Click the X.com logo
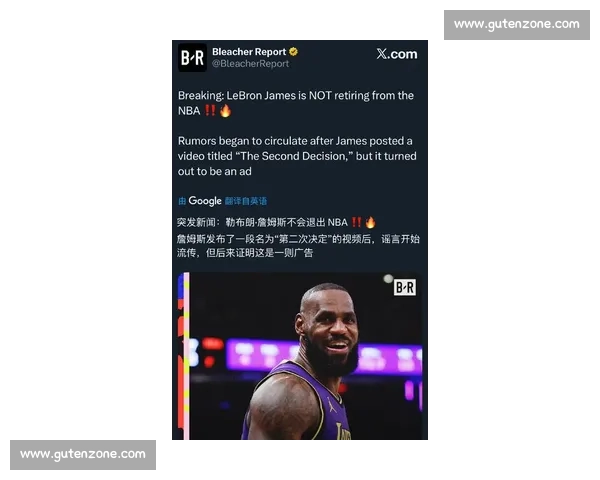600x480 pixels. tap(397, 54)
